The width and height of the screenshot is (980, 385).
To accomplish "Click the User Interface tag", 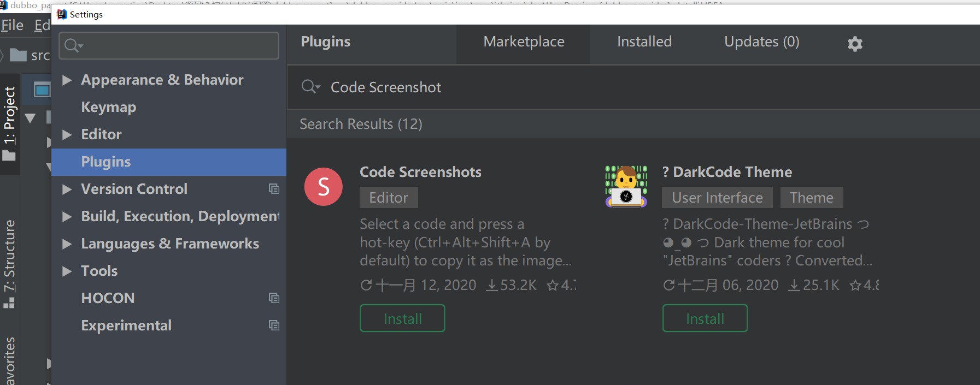I will click(717, 198).
